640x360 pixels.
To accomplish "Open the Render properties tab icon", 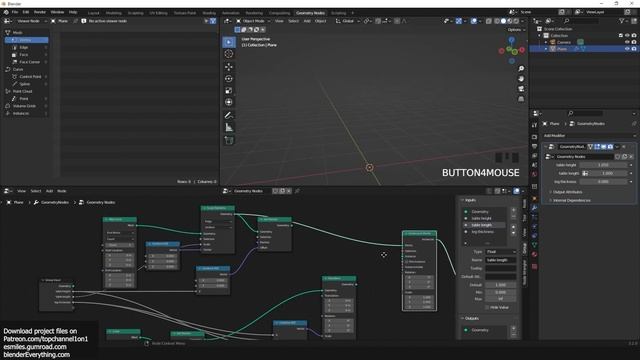I will pos(534,137).
